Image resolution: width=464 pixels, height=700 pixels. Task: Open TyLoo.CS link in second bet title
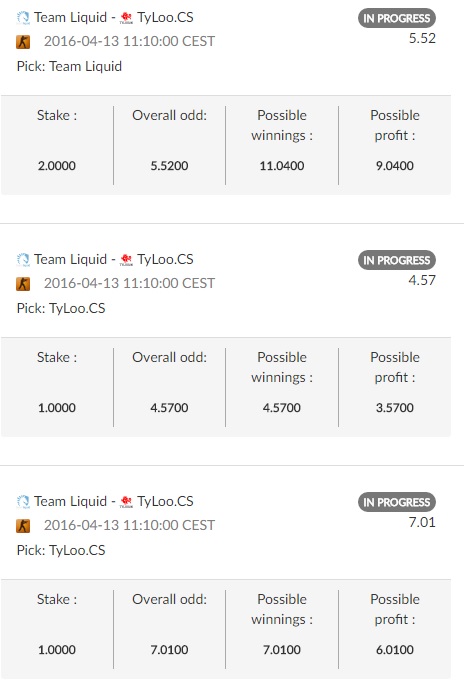(165, 259)
